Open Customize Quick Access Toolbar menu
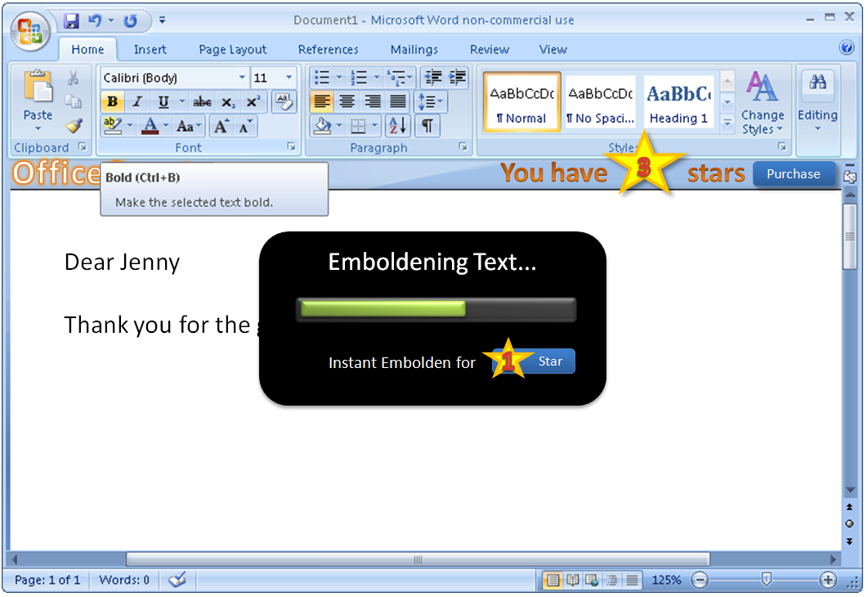This screenshot has height=597, width=868. click(162, 20)
